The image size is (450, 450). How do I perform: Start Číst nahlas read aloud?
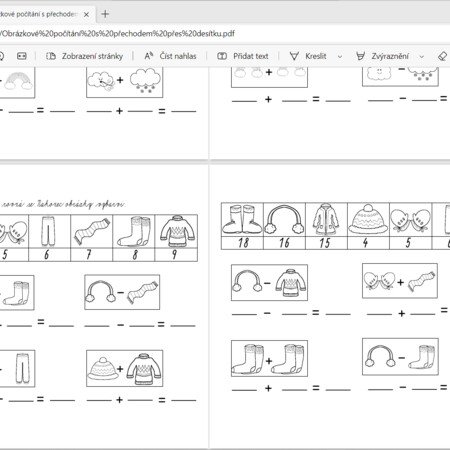click(x=170, y=56)
